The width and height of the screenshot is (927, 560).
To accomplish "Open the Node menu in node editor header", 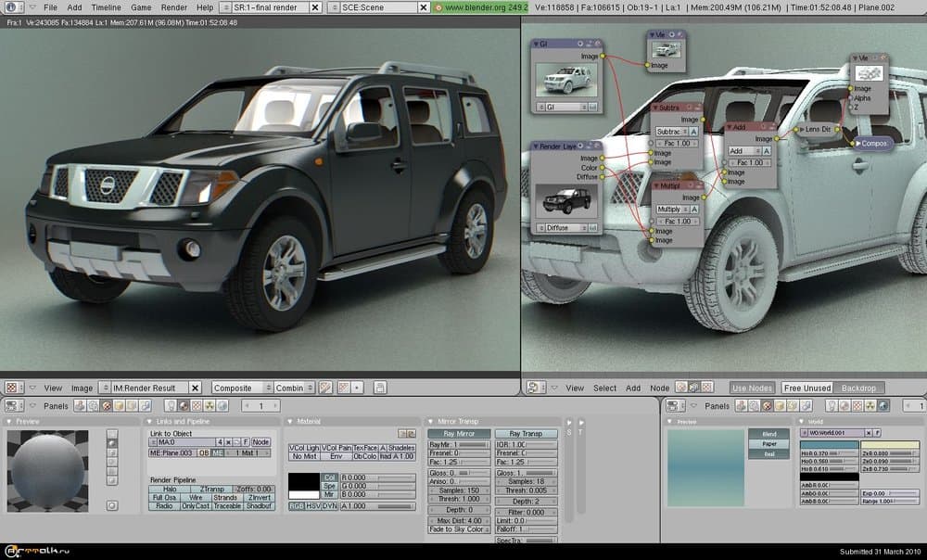I will (660, 388).
